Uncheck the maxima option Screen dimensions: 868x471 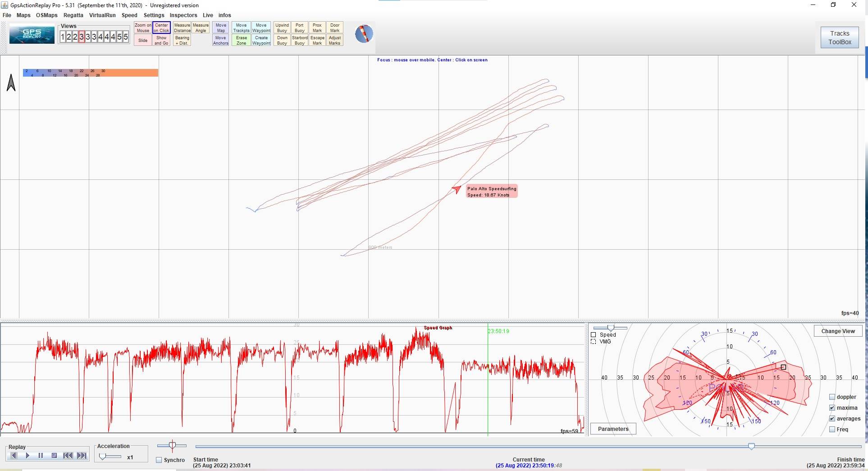point(832,408)
